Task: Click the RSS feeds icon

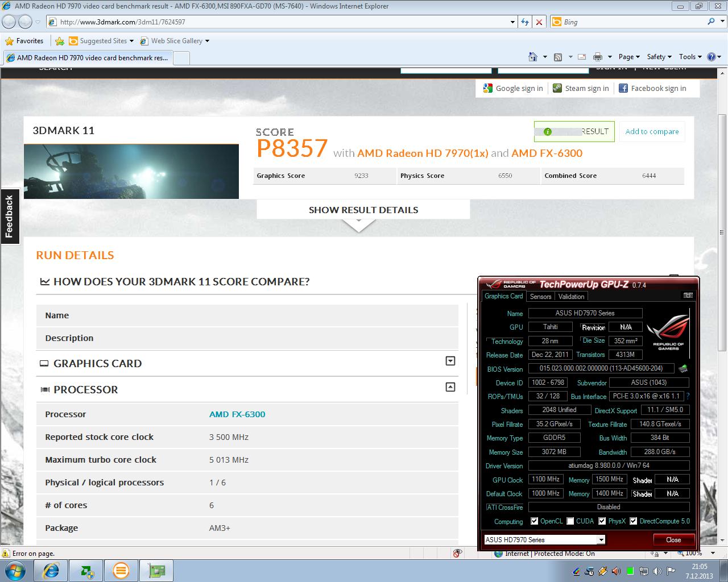Action: point(558,57)
